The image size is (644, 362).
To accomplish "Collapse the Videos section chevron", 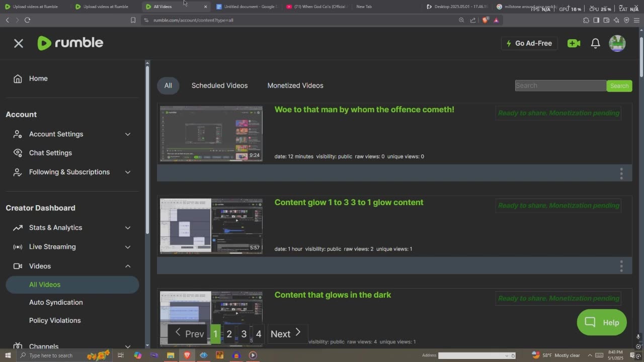I will [128, 266].
